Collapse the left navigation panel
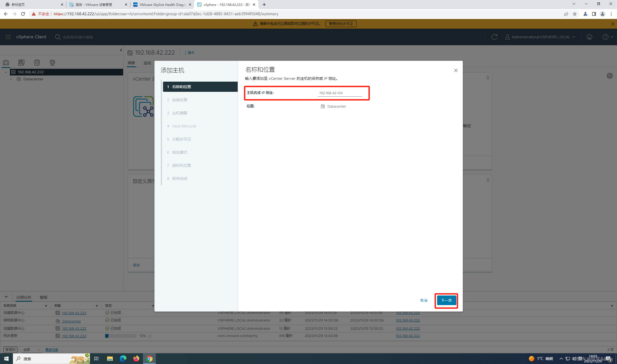This screenshot has width=617, height=364. coord(121,50)
